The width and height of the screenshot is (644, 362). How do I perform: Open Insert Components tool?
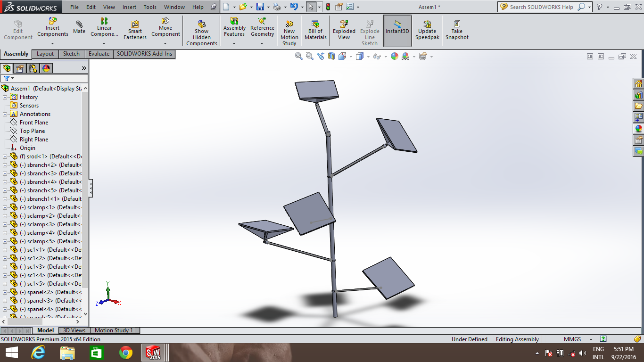point(53,27)
